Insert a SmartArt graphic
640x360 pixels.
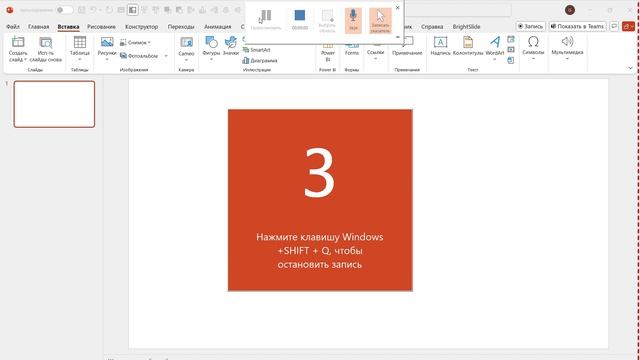coord(256,50)
